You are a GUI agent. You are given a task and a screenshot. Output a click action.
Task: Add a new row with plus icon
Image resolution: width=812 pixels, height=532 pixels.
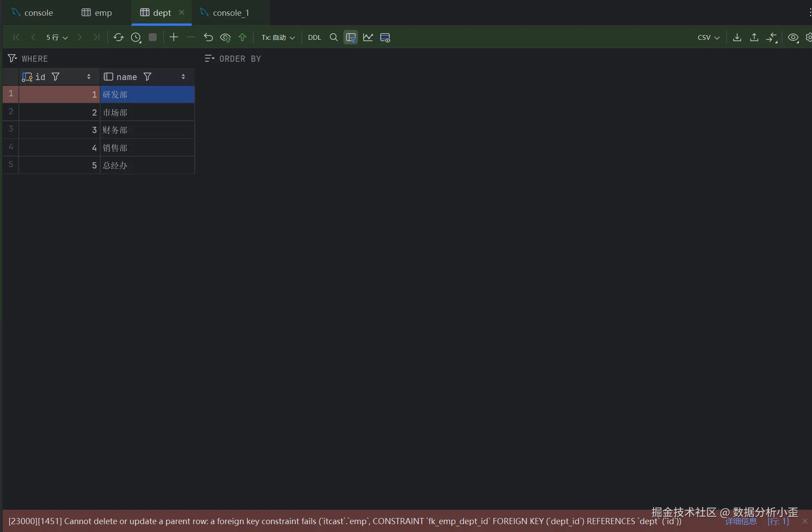[174, 38]
